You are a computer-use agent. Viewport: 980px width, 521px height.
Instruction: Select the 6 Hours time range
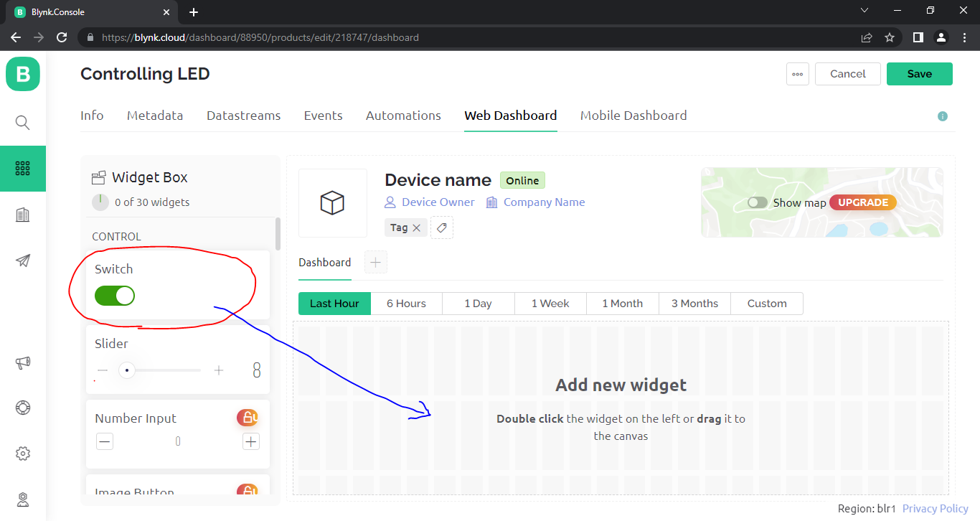(406, 304)
